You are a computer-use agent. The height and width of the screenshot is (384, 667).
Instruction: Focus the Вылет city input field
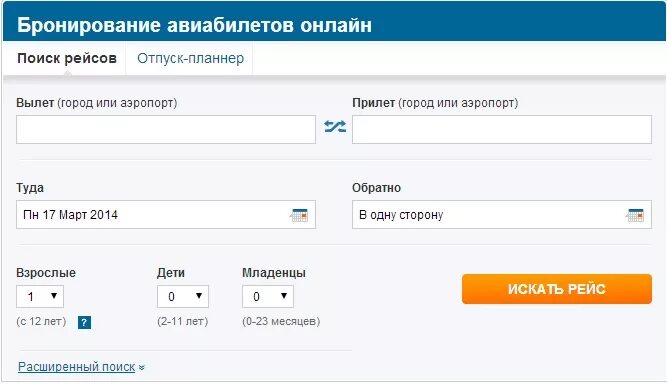166,129
